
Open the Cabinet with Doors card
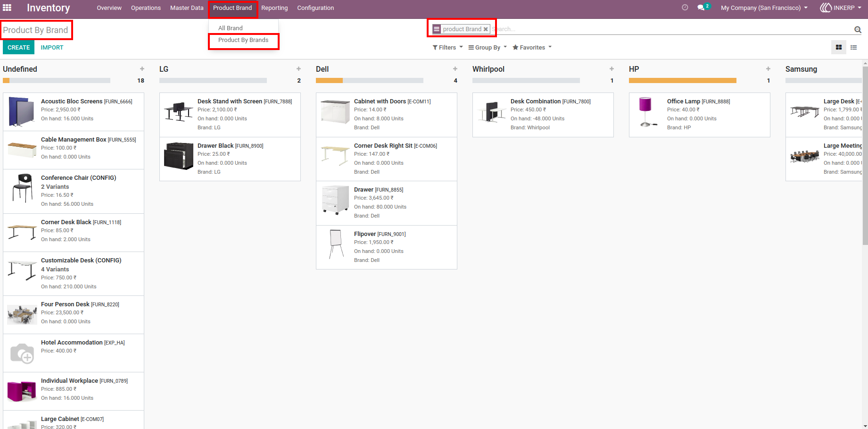point(387,115)
